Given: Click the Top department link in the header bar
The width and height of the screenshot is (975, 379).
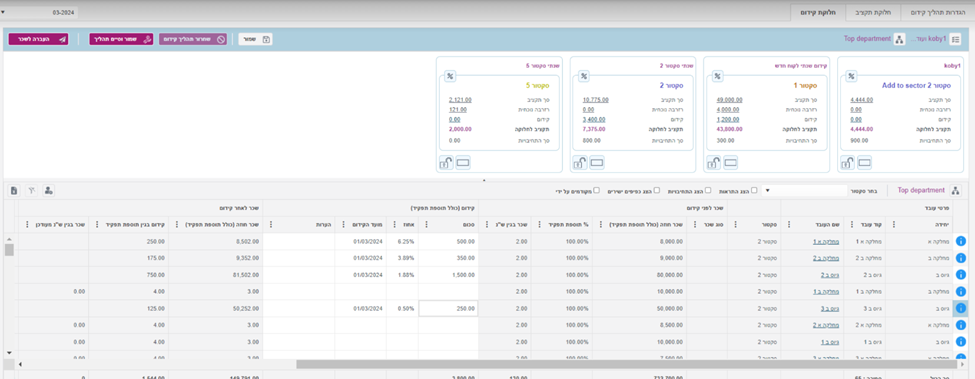Looking at the screenshot, I should (867, 39).
